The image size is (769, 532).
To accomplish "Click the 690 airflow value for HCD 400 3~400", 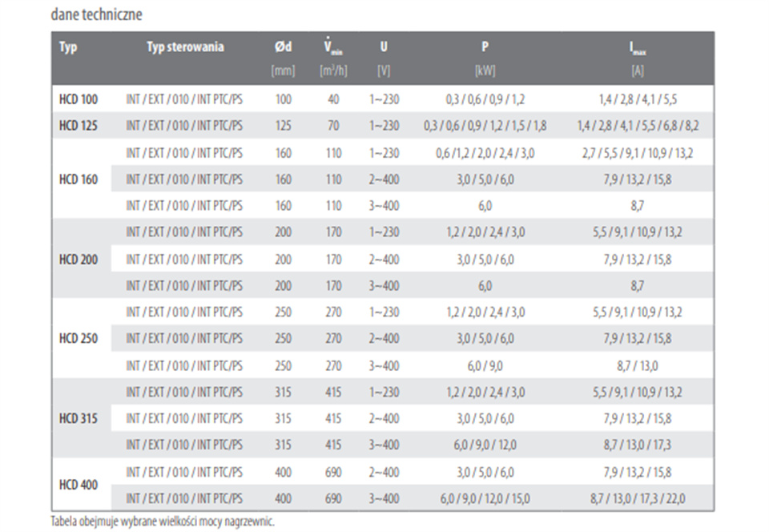I will (333, 498).
